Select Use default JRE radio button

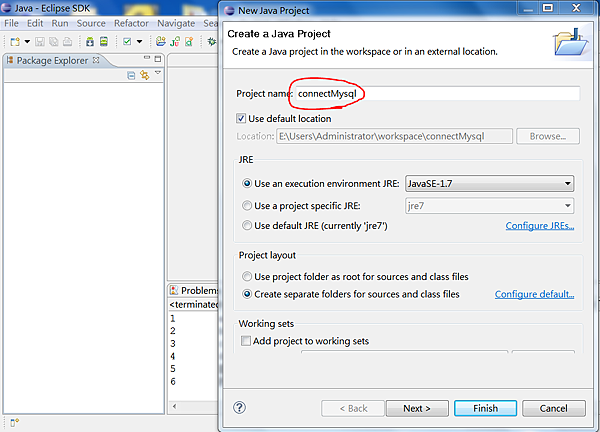click(x=247, y=225)
